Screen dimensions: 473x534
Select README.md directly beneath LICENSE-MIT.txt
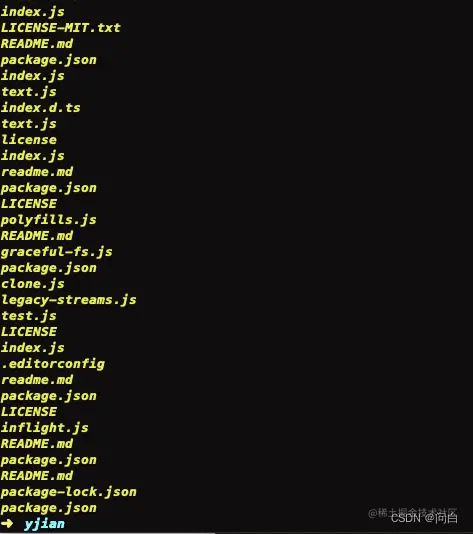[37, 44]
